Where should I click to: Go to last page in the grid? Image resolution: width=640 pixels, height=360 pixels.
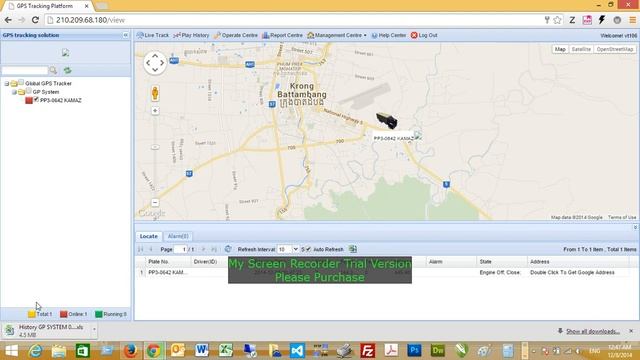point(214,249)
